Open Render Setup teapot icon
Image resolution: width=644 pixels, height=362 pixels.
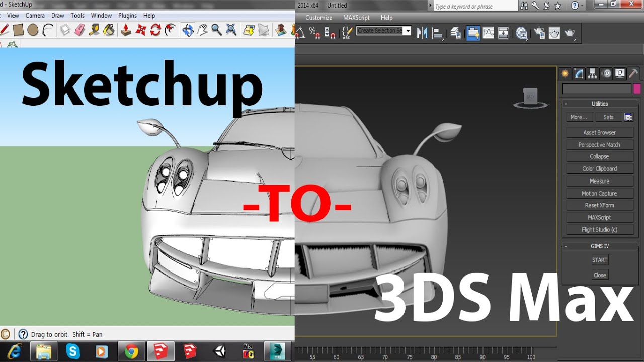click(539, 33)
